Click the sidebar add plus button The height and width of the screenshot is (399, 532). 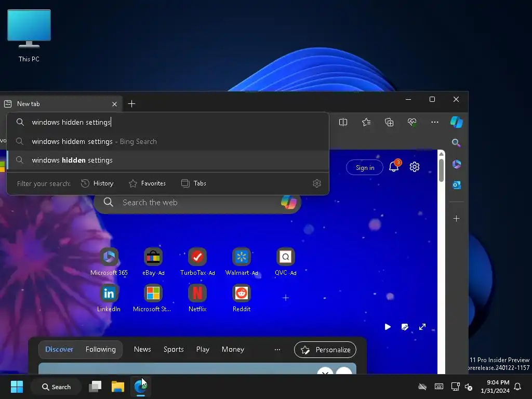tap(456, 219)
